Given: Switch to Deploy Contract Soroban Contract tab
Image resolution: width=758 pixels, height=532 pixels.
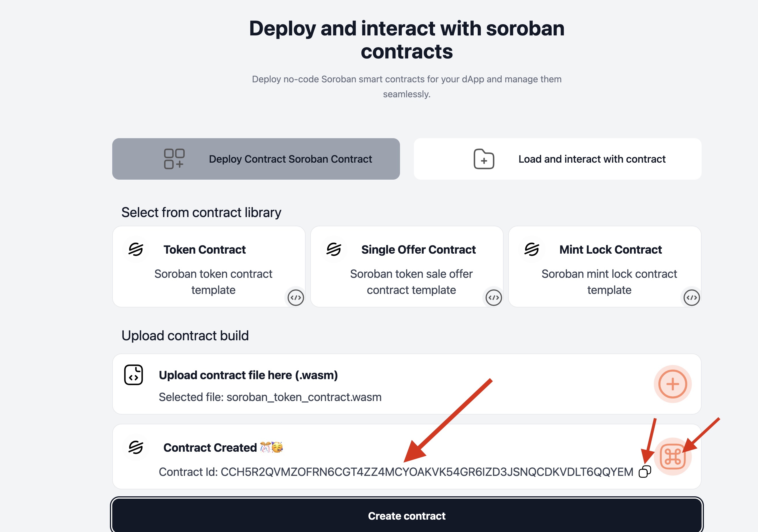Looking at the screenshot, I should pyautogui.click(x=256, y=159).
